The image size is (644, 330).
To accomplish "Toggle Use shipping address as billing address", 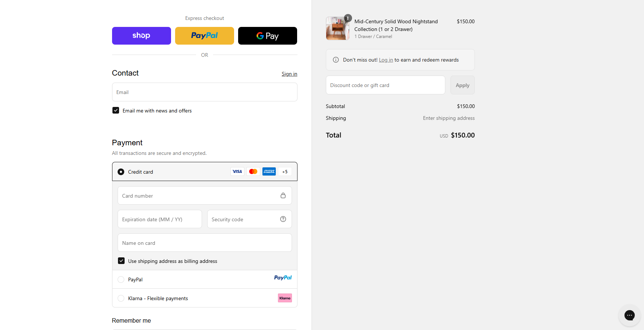I will [x=121, y=261].
